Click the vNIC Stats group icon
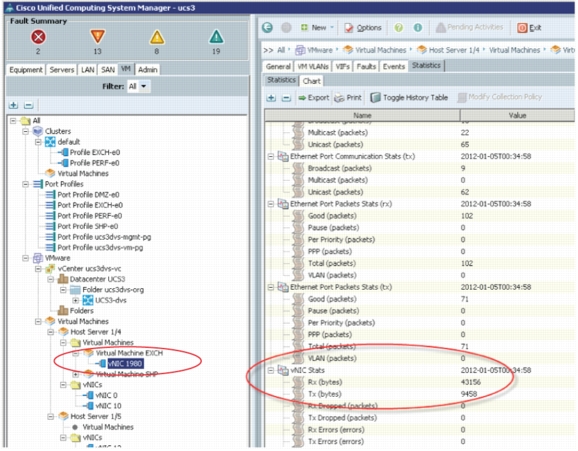 click(x=283, y=370)
